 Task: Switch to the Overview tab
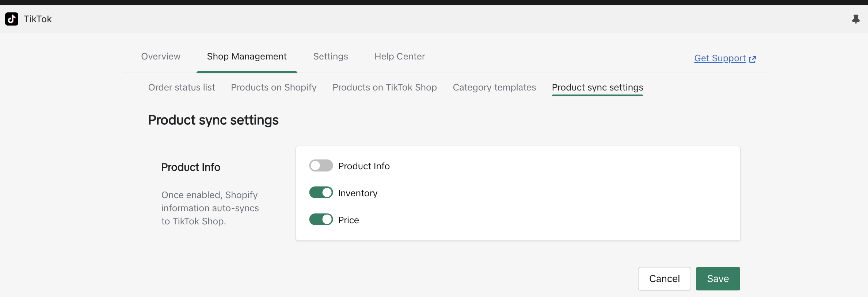[x=161, y=57]
